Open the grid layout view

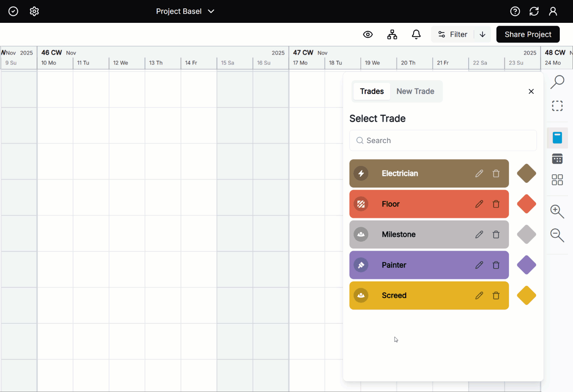coord(557,180)
